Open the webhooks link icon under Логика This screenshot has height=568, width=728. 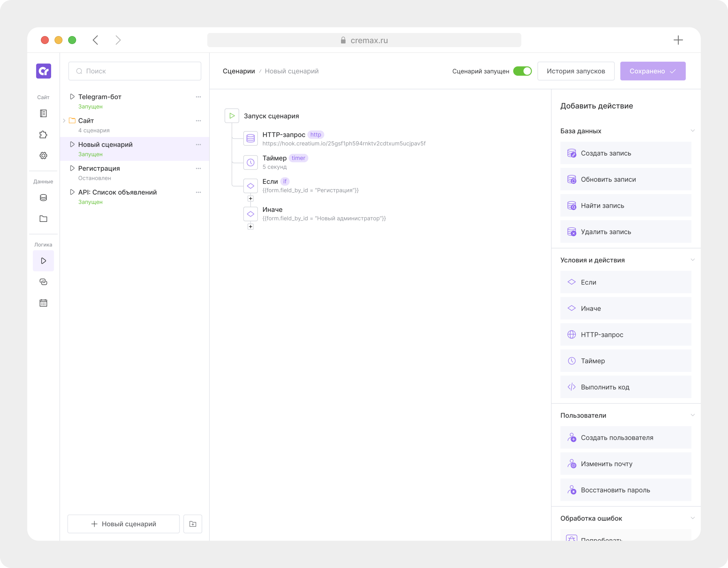click(43, 282)
